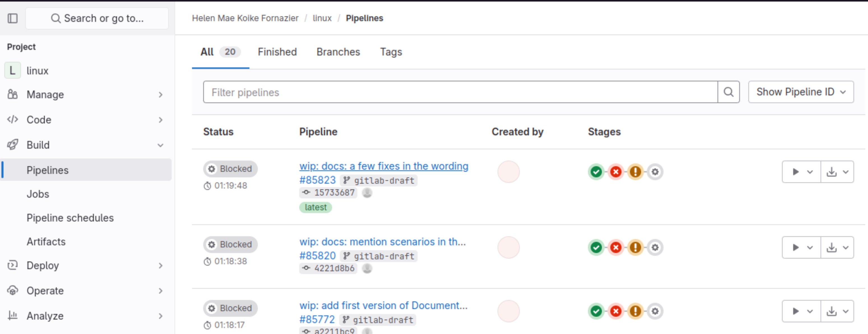Switch to the Finished tab
Screen dimensions: 868x334
coord(277,52)
